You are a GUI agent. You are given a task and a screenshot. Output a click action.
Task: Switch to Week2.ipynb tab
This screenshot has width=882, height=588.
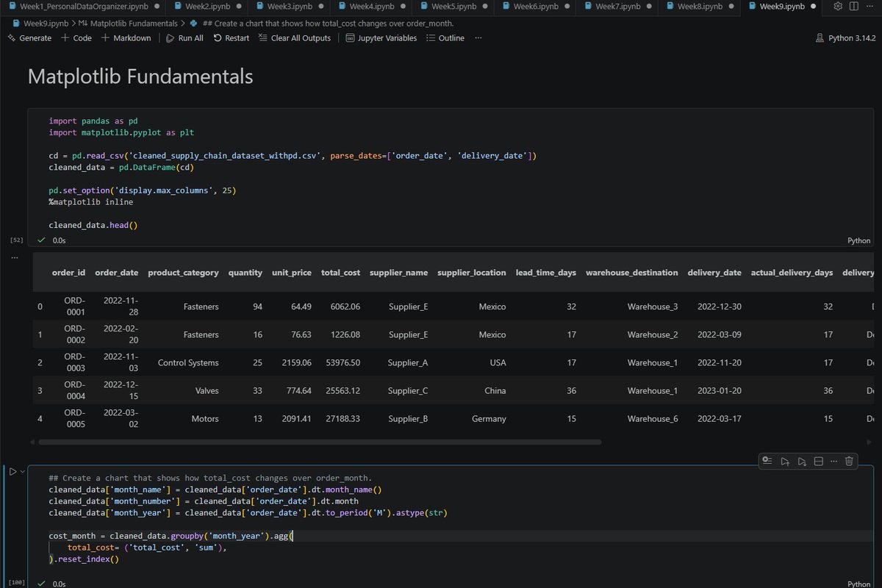[x=206, y=6]
